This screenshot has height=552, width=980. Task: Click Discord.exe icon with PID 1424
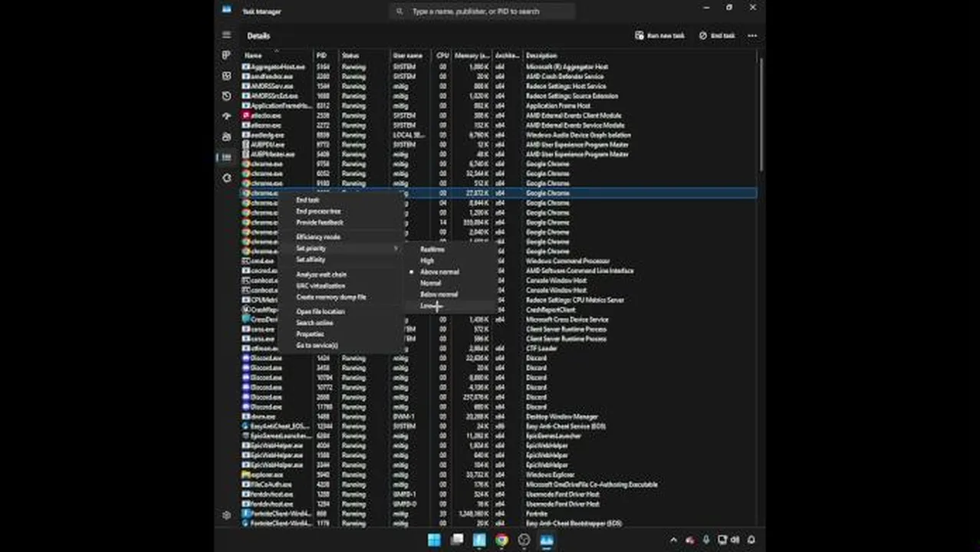coord(246,358)
